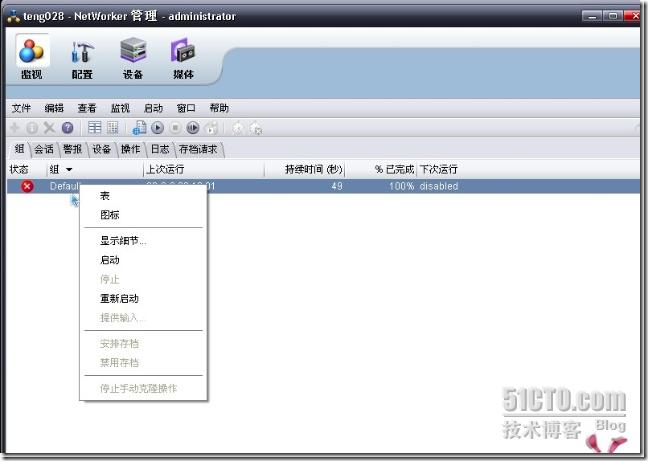Select the 组 tab

(x=19, y=149)
